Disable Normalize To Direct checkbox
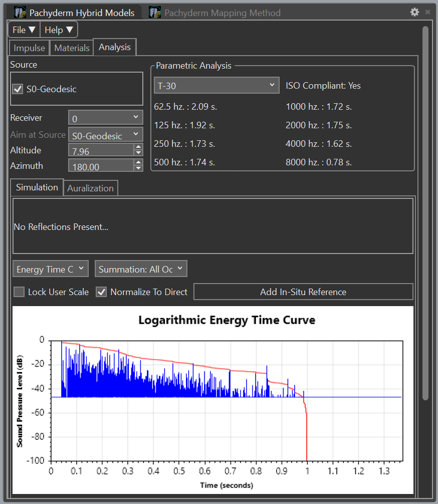The height and width of the screenshot is (504, 438). [x=102, y=292]
